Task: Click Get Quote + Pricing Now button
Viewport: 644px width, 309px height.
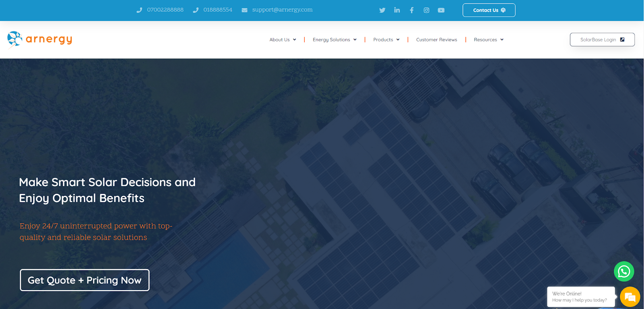Action: coord(85,280)
